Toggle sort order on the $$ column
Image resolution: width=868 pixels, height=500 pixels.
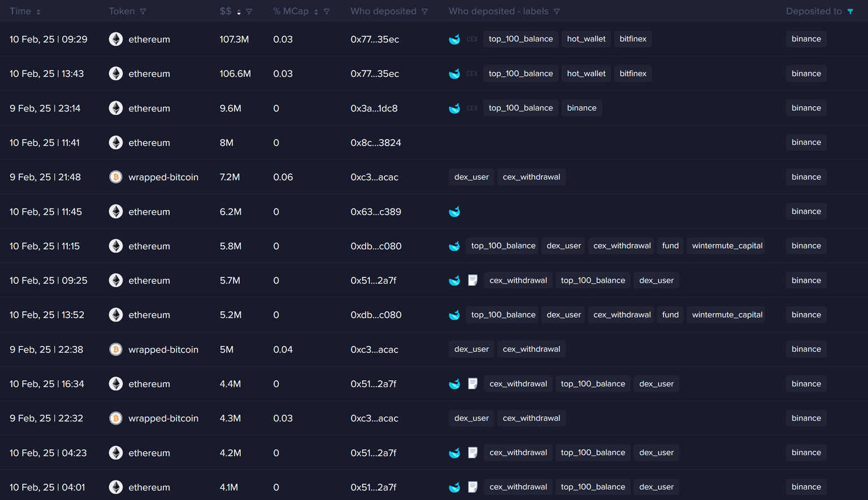[239, 12]
